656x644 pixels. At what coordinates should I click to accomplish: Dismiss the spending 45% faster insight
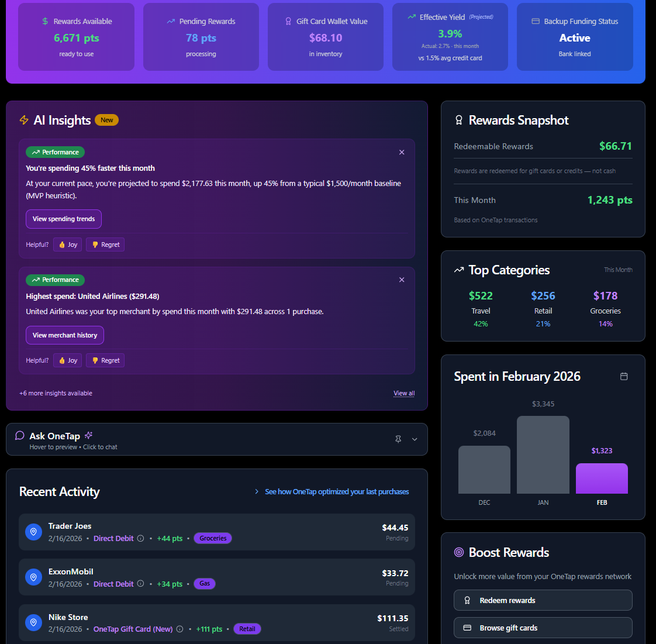coord(402,152)
